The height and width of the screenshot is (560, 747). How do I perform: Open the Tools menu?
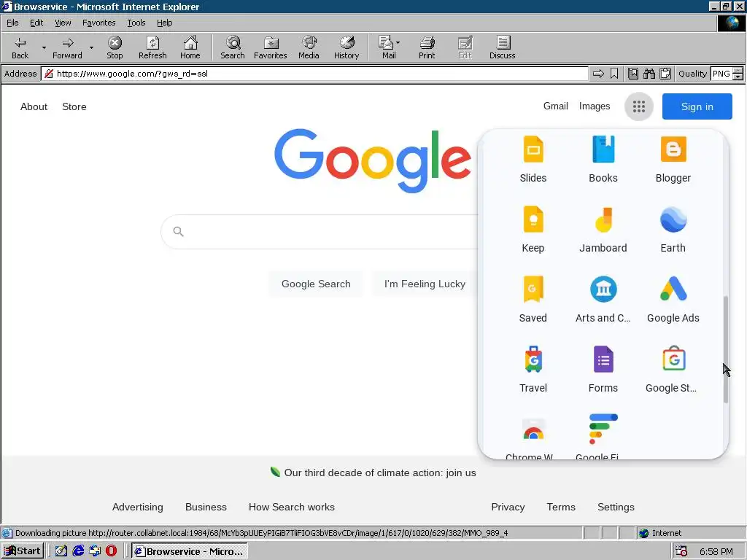(x=136, y=23)
